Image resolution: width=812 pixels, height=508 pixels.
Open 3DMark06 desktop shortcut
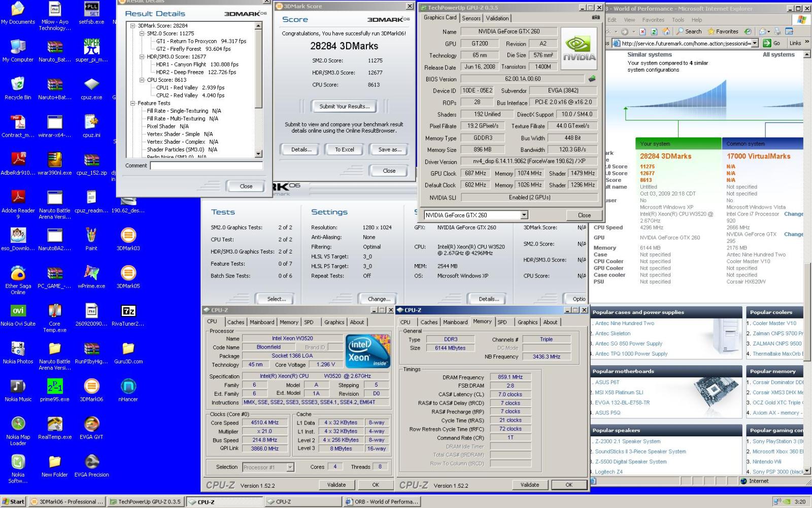click(x=91, y=390)
